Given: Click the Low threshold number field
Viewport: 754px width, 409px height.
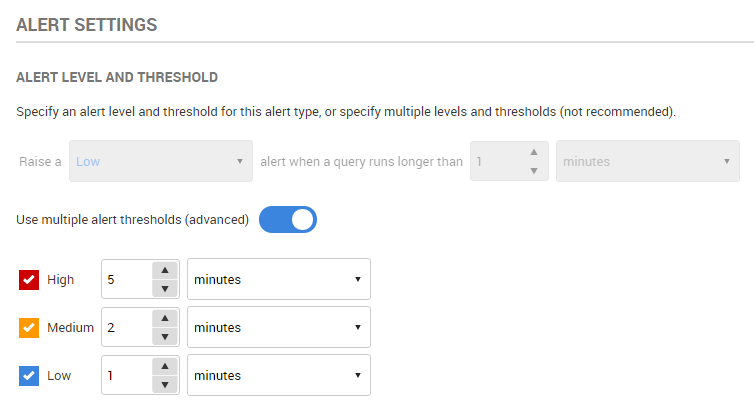Looking at the screenshot, I should (x=126, y=376).
